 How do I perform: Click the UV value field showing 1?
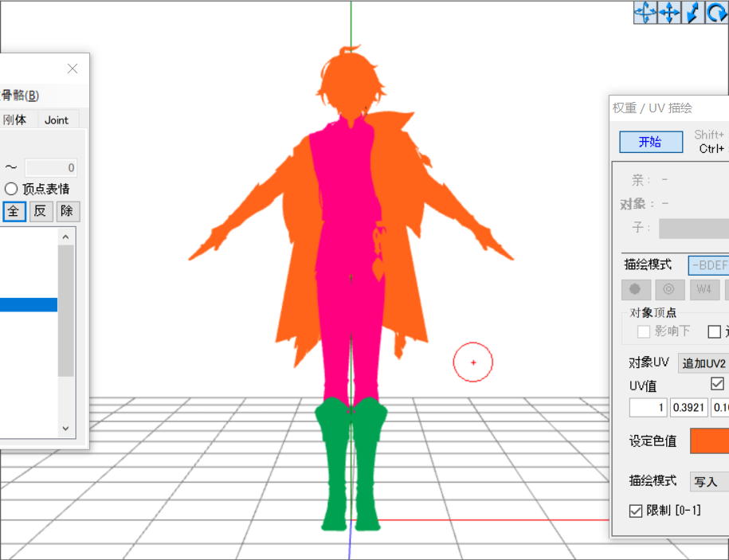coord(648,408)
